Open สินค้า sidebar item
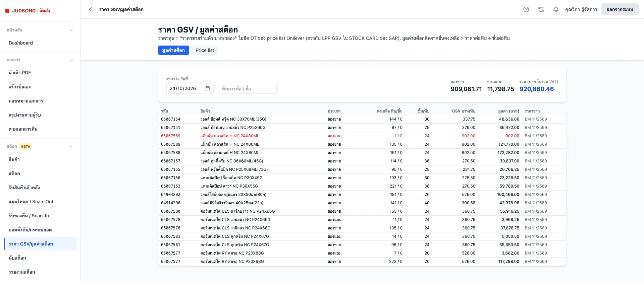The width and height of the screenshot is (644, 281). click(x=40, y=159)
